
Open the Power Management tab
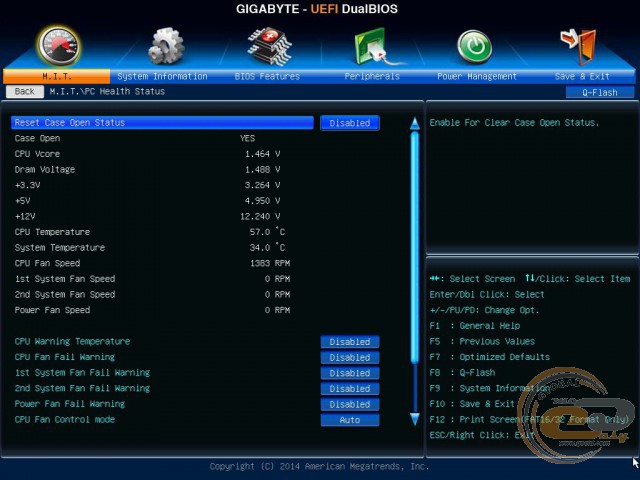477,76
